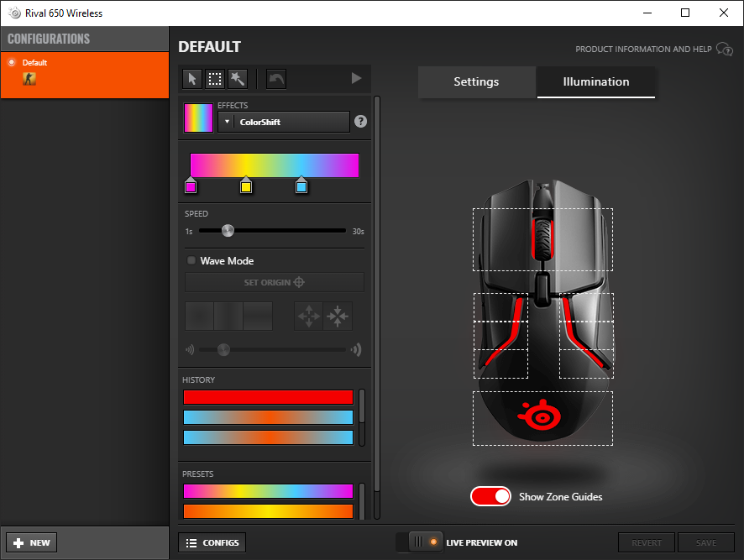The height and width of the screenshot is (560, 744).
Task: Switch to the Illumination tab
Action: [596, 81]
